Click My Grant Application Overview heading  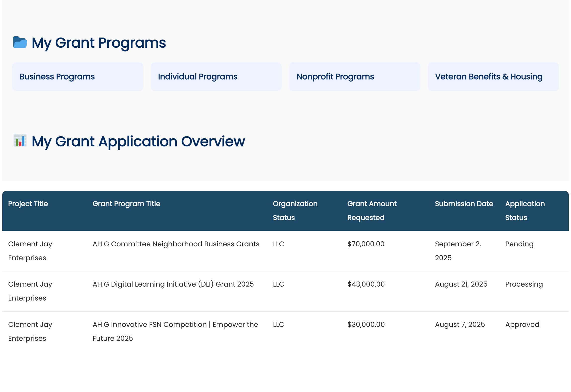point(138,141)
